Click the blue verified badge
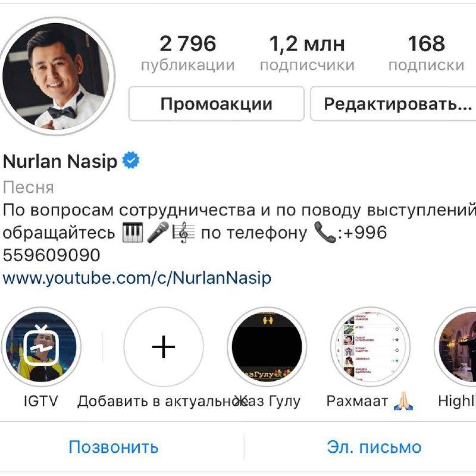 pyautogui.click(x=131, y=160)
